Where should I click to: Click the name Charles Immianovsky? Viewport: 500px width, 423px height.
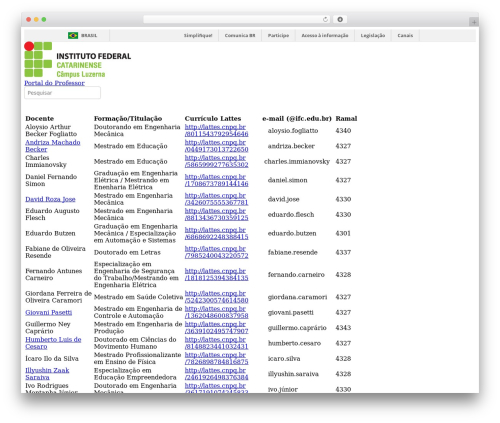point(46,161)
